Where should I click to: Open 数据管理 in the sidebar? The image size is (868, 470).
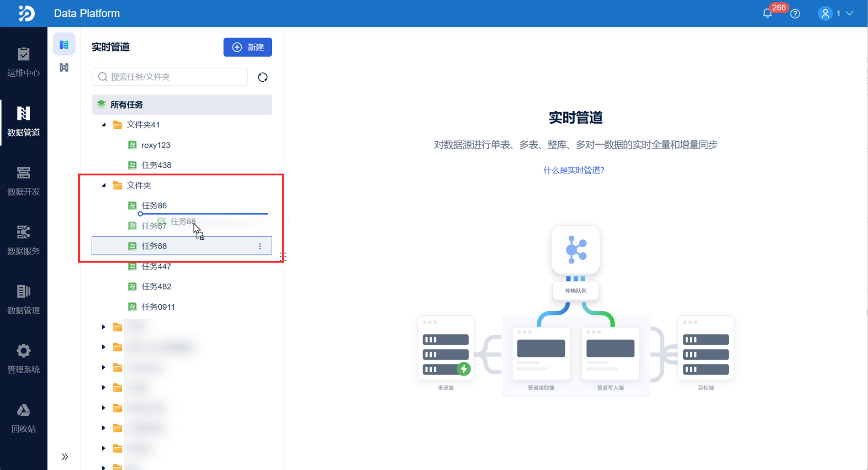point(24,300)
